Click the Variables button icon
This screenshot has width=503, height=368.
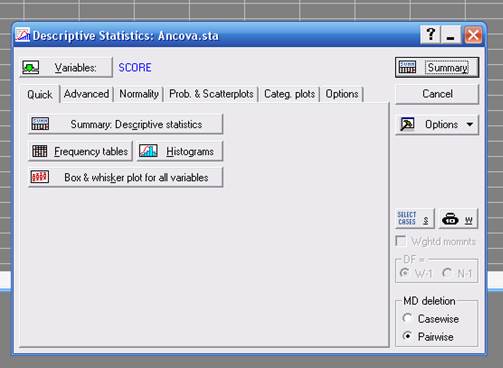point(31,68)
